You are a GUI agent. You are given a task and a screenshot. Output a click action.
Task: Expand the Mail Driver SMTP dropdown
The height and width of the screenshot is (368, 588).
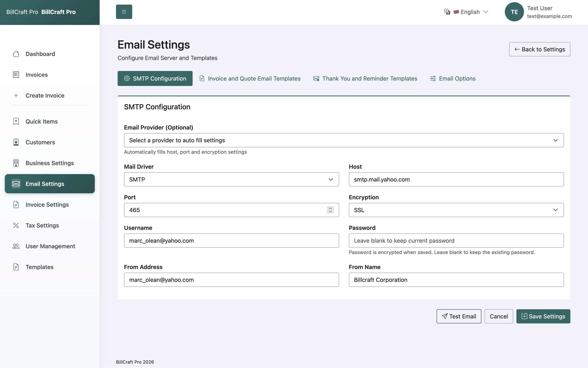click(x=231, y=179)
